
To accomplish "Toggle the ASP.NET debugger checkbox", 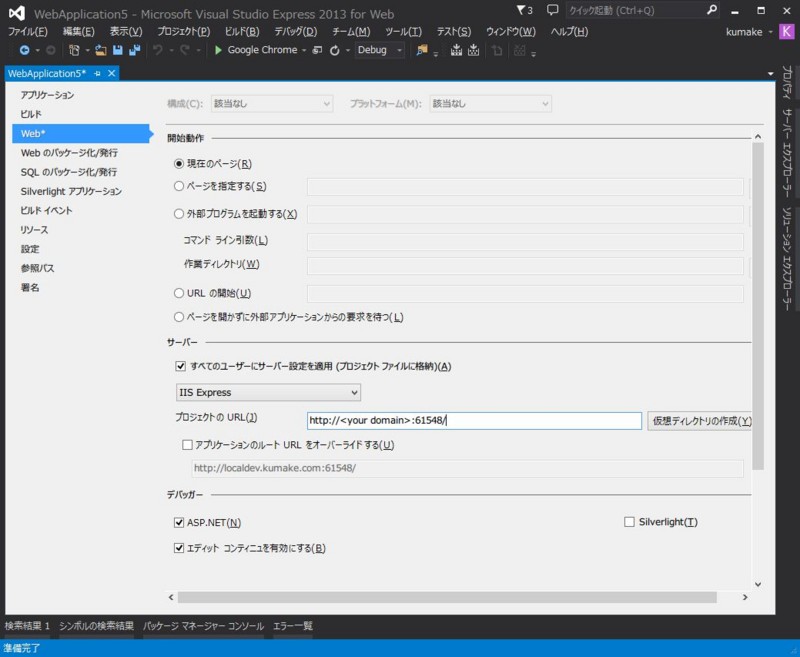I will pyautogui.click(x=179, y=522).
